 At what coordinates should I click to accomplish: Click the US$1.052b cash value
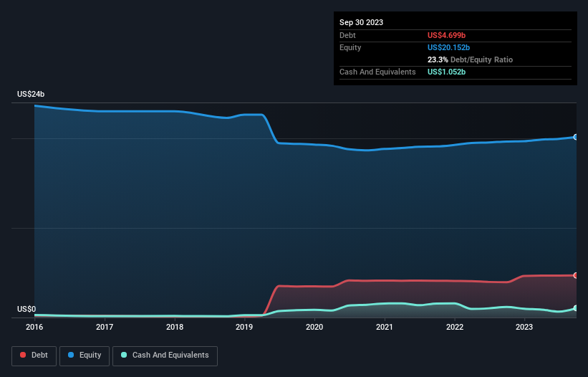coord(446,72)
